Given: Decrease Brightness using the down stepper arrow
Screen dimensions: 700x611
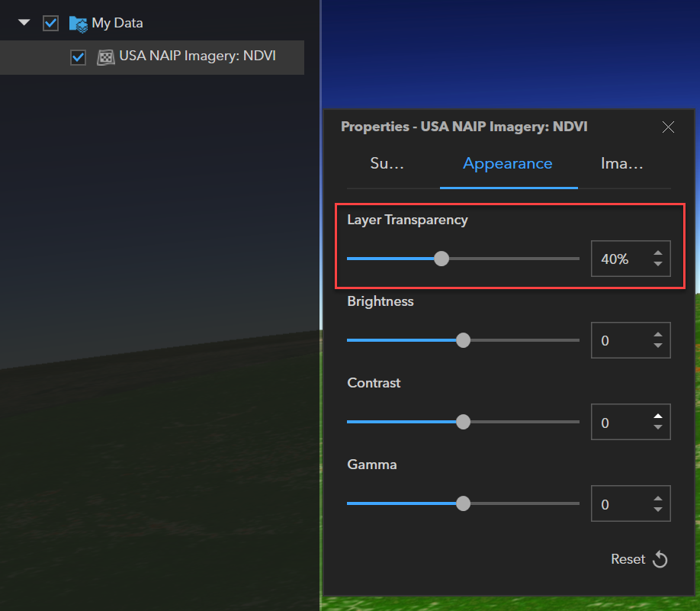Looking at the screenshot, I should point(658,346).
